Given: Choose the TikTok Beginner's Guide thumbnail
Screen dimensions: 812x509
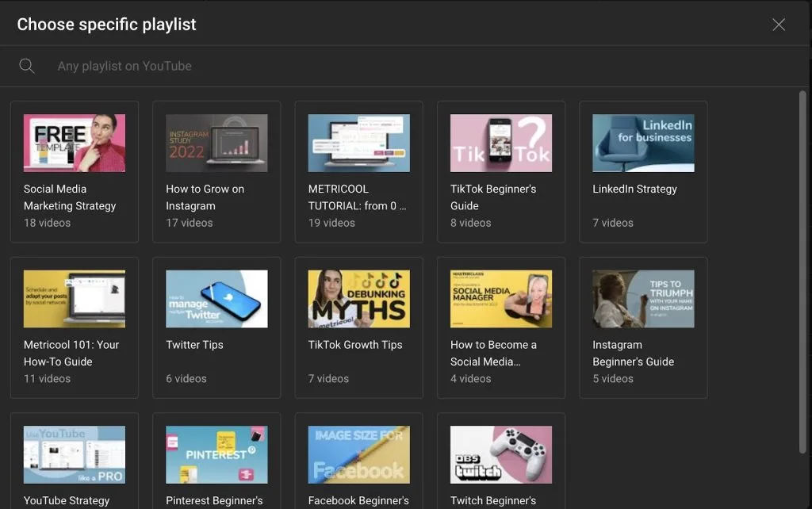Looking at the screenshot, I should [x=501, y=143].
